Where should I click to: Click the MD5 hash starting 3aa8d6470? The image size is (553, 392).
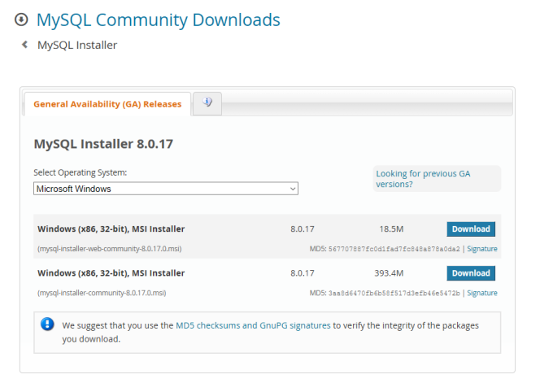click(x=394, y=294)
